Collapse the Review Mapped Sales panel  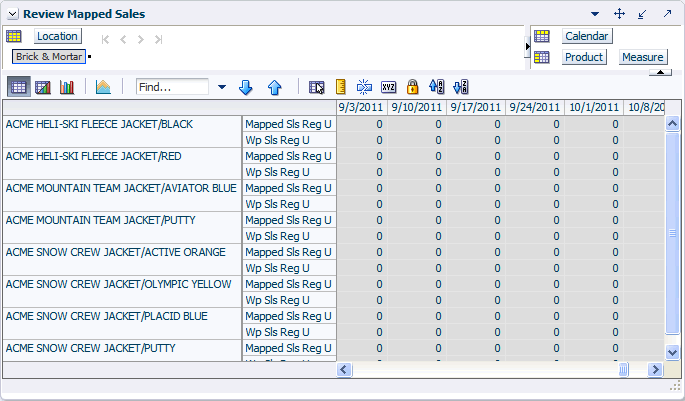click(x=13, y=14)
